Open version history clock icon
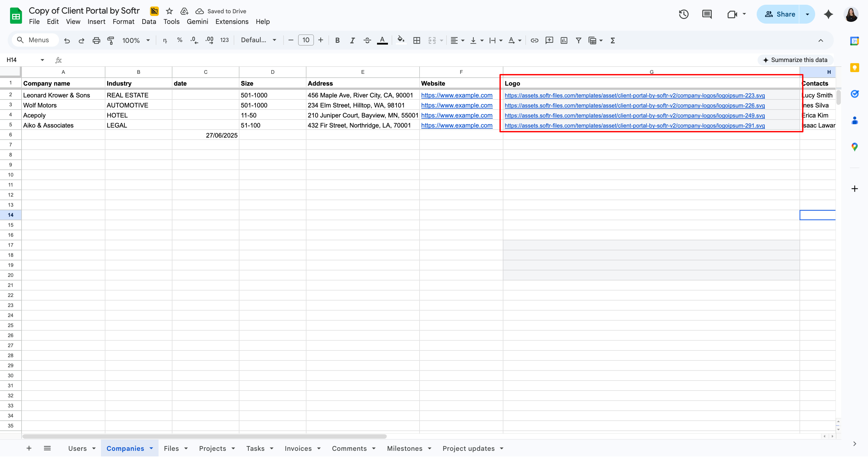 683,14
